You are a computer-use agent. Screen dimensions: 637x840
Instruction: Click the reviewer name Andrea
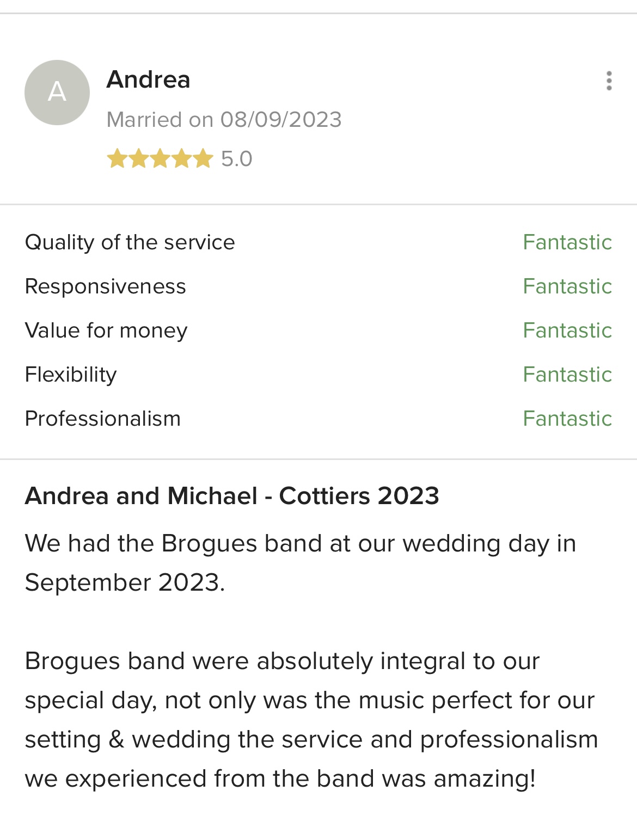[x=148, y=79]
